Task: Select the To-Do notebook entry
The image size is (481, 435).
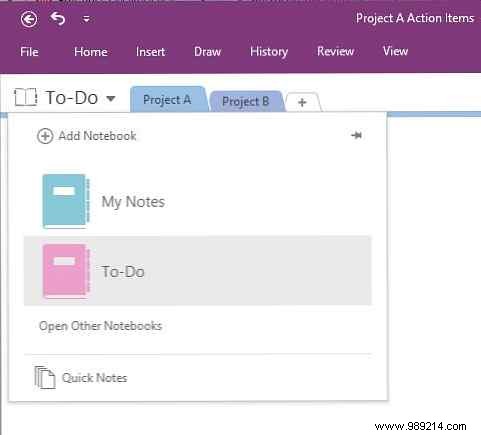Action: click(x=198, y=271)
